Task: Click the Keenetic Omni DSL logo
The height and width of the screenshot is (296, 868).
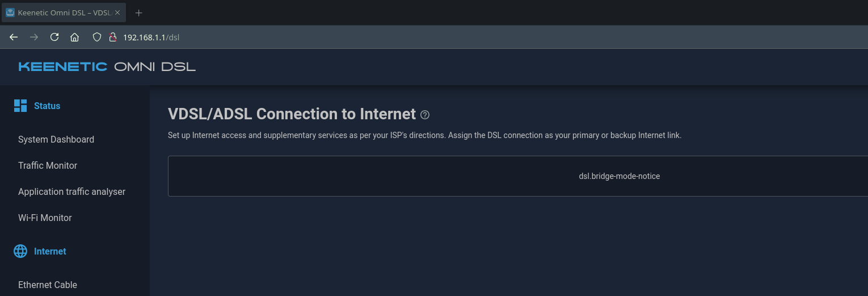Action: (107, 67)
